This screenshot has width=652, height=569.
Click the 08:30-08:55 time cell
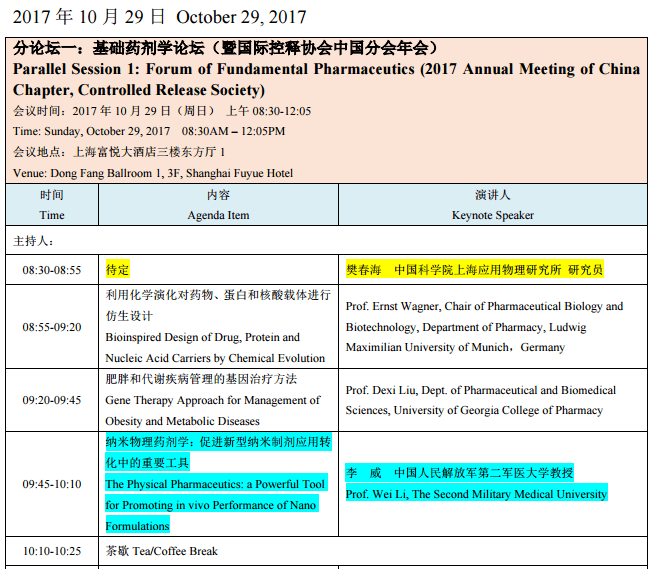tap(52, 270)
